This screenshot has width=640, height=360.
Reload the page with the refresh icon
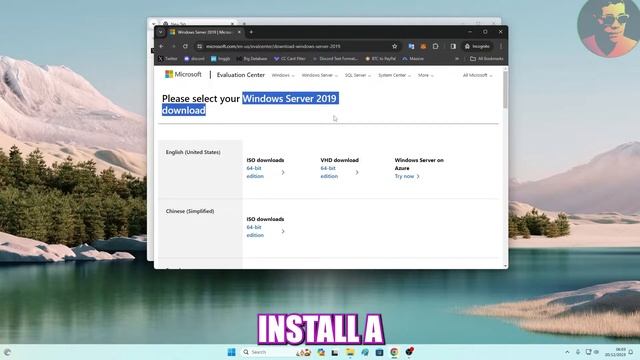coord(185,47)
